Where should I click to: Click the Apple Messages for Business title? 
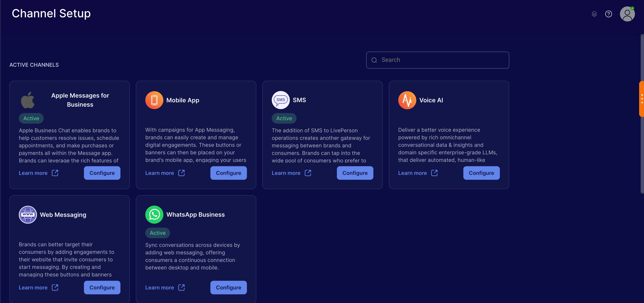(x=80, y=100)
